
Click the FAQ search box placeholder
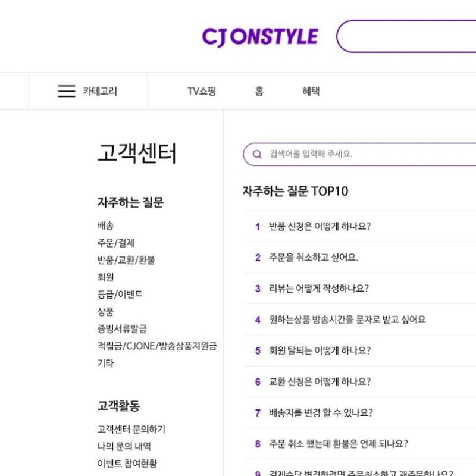(x=311, y=154)
